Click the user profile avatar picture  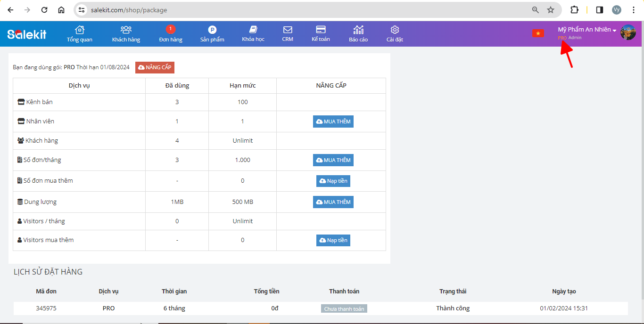tap(628, 32)
